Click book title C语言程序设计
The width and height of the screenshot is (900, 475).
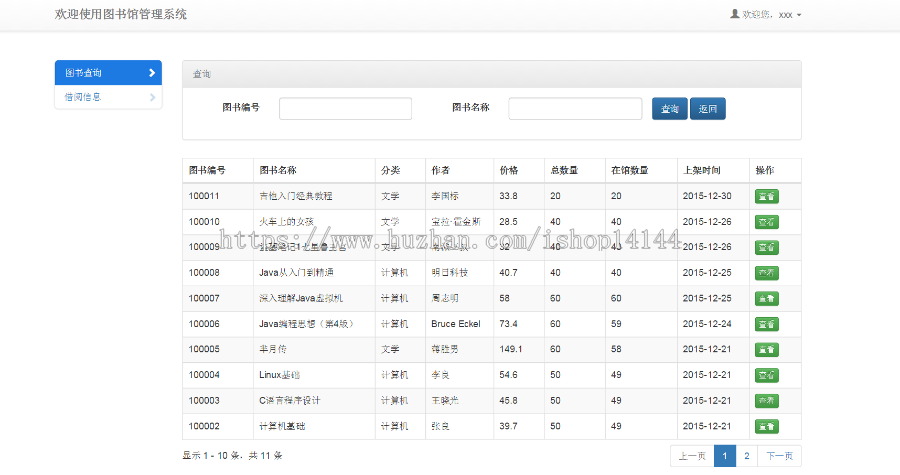tap(290, 400)
